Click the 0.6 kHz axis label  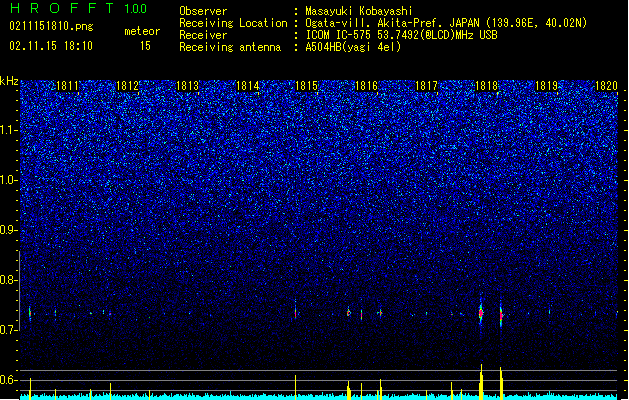click(8, 380)
